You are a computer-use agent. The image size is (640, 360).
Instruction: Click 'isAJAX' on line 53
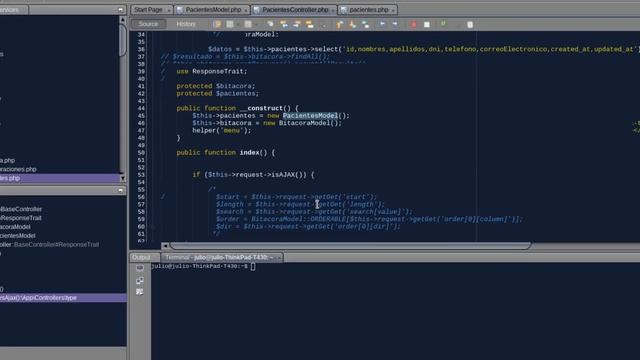click(283, 175)
